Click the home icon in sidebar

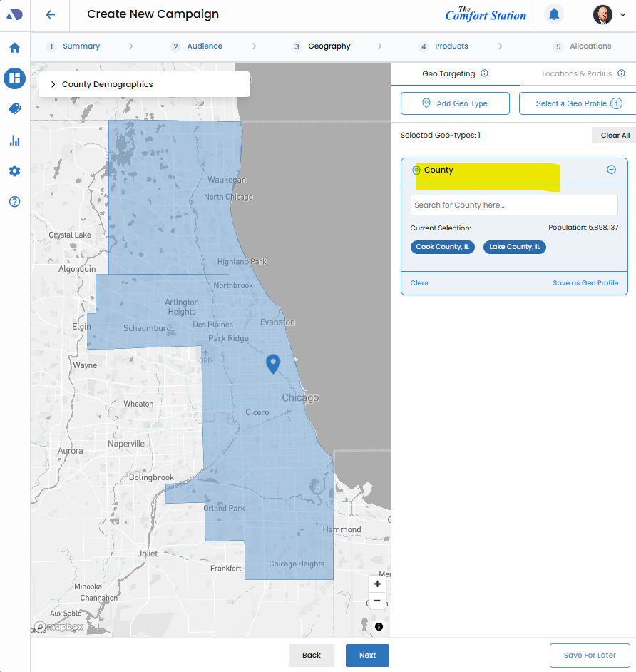14,48
